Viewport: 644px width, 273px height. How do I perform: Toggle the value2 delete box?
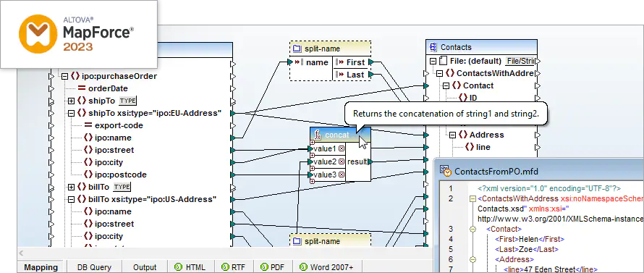tap(342, 162)
